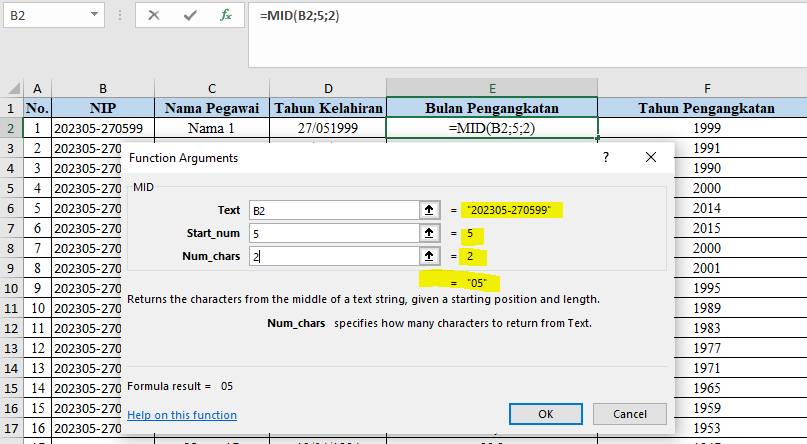
Task: Select all cells with corner triangle
Action: click(x=14, y=88)
